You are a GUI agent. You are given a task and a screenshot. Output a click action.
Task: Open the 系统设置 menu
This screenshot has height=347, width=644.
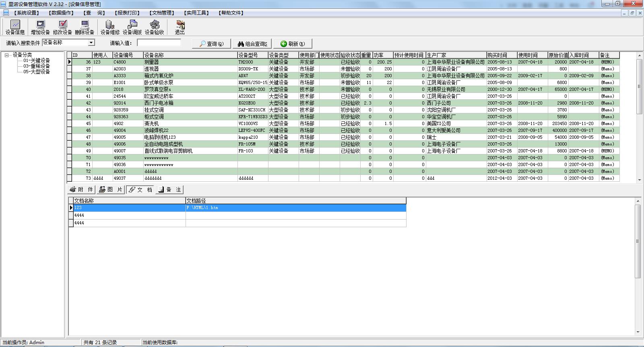coord(27,13)
